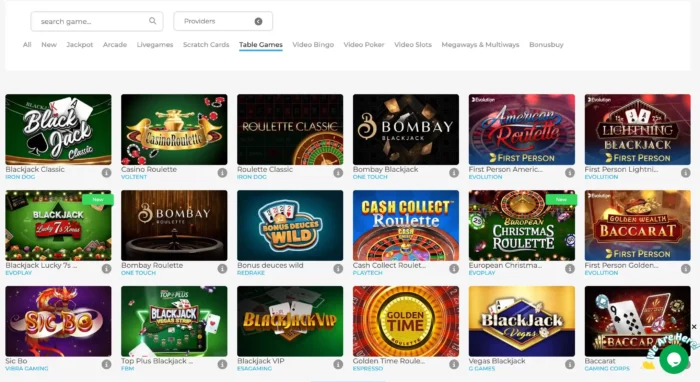This screenshot has width=700, height=382.
Task: Launch Bonus Deuces Wild thumbnail
Action: point(290,225)
